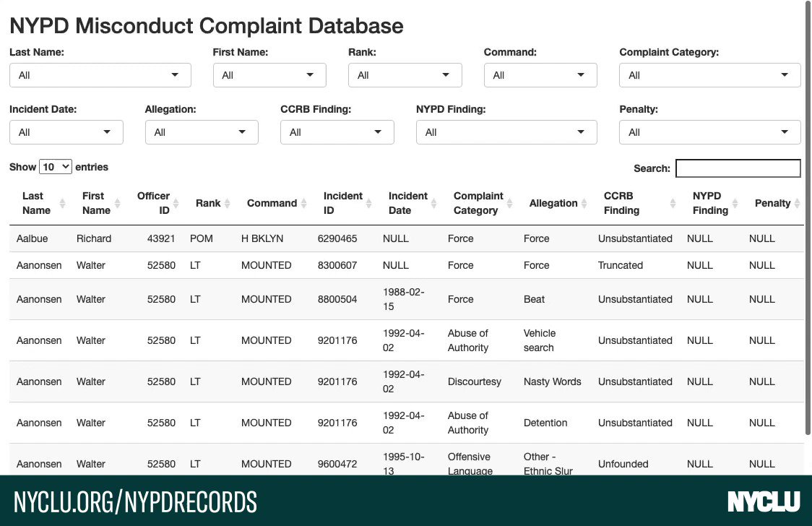Screen dimensions: 812x526
Task: Open the Incident Date filter dropdown
Action: coord(66,132)
